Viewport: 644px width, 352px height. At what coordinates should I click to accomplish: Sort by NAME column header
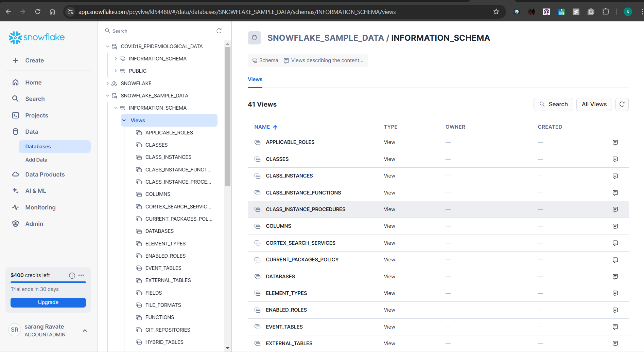coord(266,127)
